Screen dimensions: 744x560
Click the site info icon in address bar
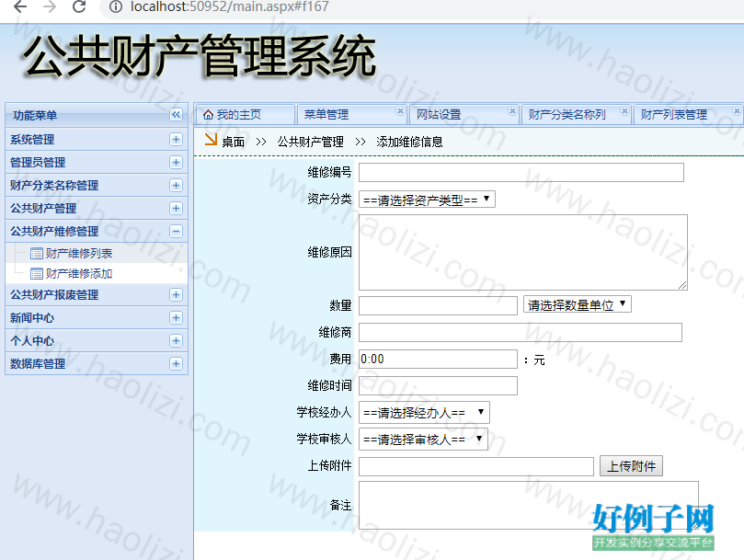[x=115, y=6]
